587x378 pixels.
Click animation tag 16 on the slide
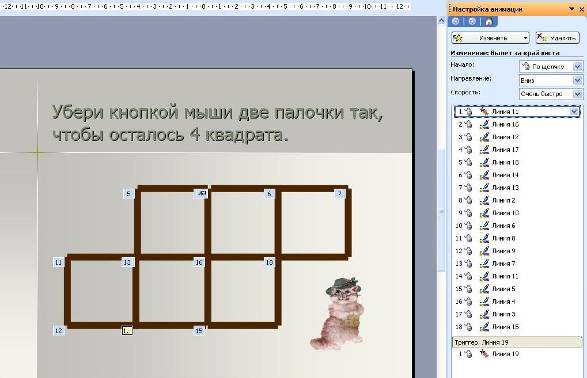(x=199, y=263)
